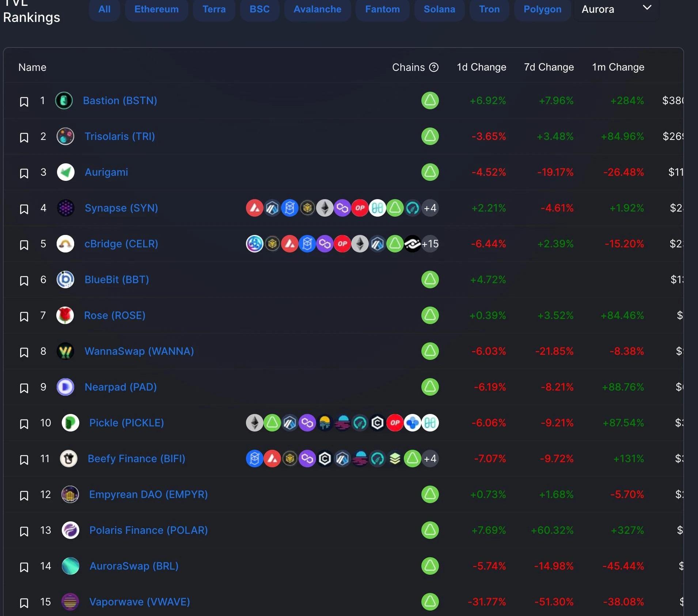Click Optimism chain icon in cBridge row
Image resolution: width=698 pixels, height=616 pixels.
pos(342,244)
